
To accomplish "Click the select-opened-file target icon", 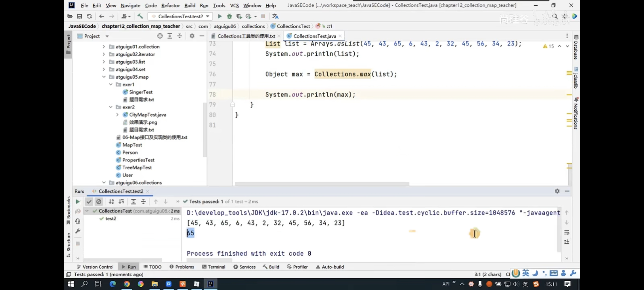I will click(160, 36).
